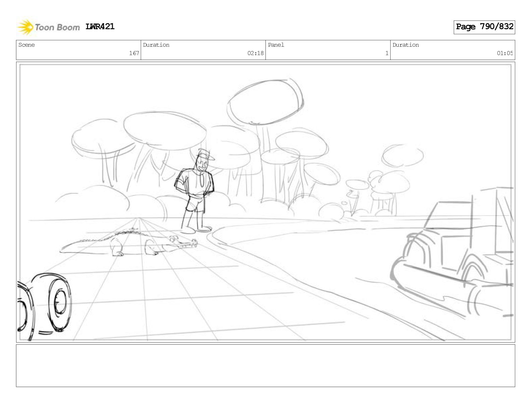The height and width of the screenshot is (411, 532).
Task: Select the Panel 1 field
Action: (328, 50)
